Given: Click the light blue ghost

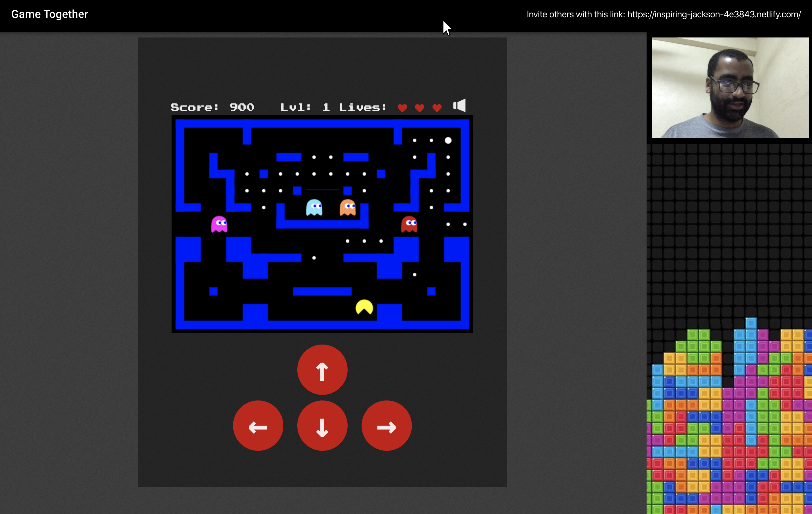Looking at the screenshot, I should 314,207.
